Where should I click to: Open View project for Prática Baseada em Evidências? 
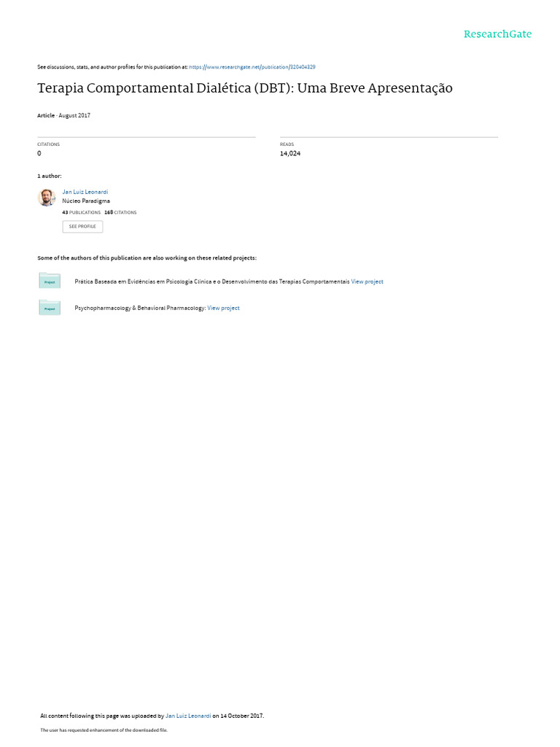(367, 282)
